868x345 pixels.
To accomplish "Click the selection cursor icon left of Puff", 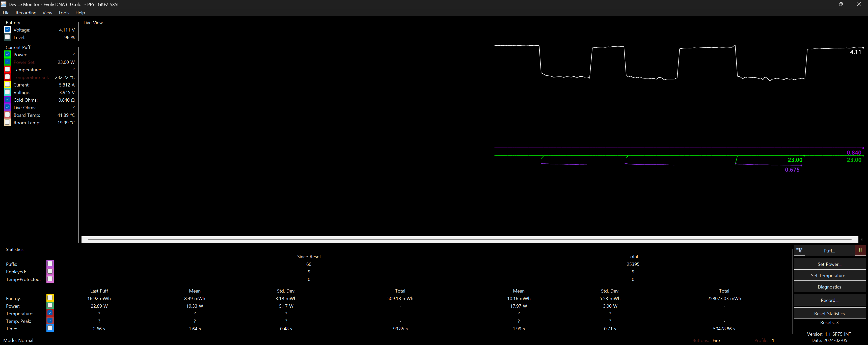I will pos(799,250).
